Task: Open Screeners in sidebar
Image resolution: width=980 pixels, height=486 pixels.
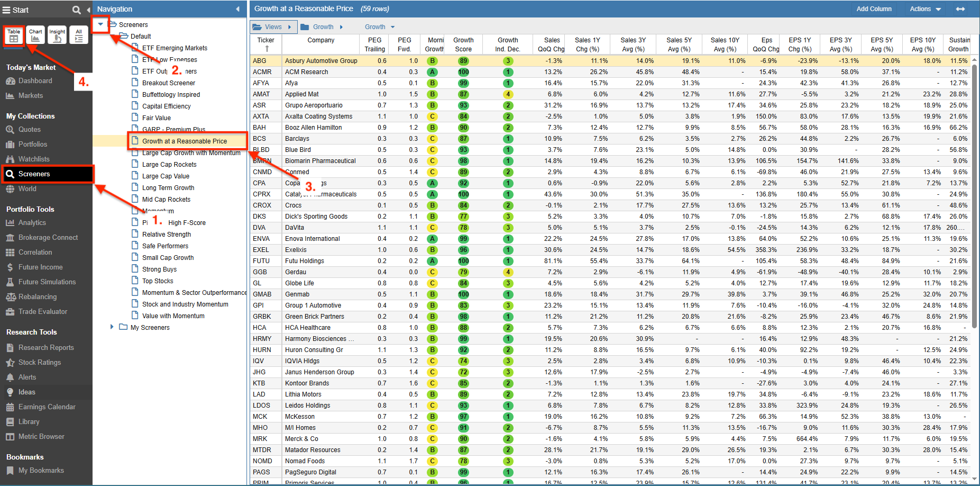Action: pos(47,174)
